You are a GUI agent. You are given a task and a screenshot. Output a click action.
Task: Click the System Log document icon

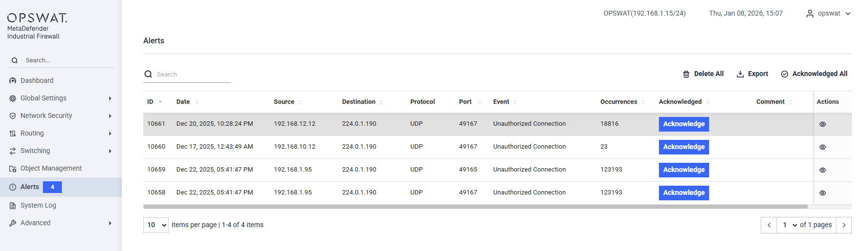tap(13, 206)
